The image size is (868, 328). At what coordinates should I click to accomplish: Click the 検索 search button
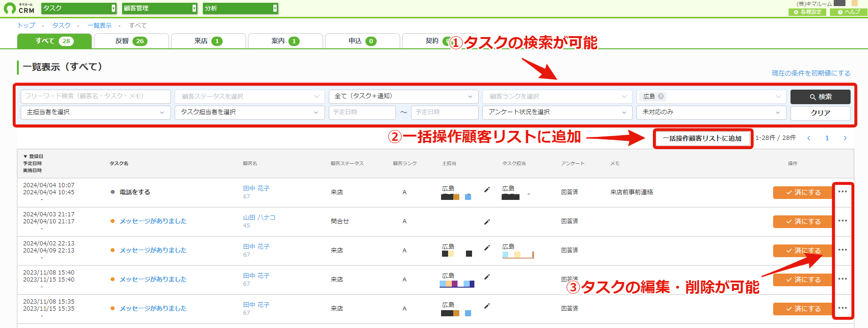click(821, 97)
